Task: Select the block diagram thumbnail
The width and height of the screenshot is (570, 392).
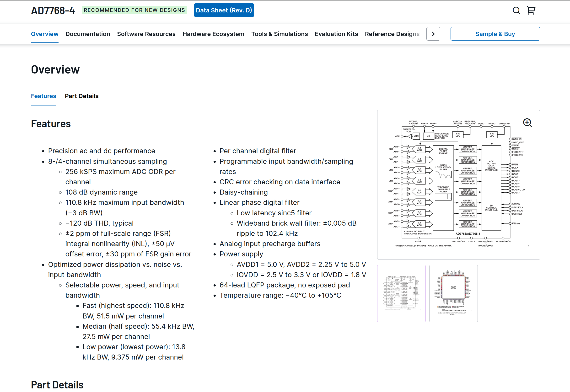Action: pyautogui.click(x=401, y=293)
